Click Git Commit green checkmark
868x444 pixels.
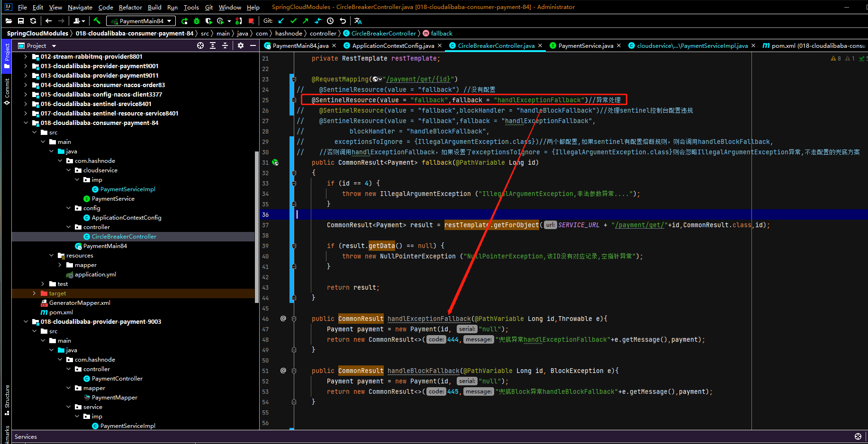pos(293,21)
